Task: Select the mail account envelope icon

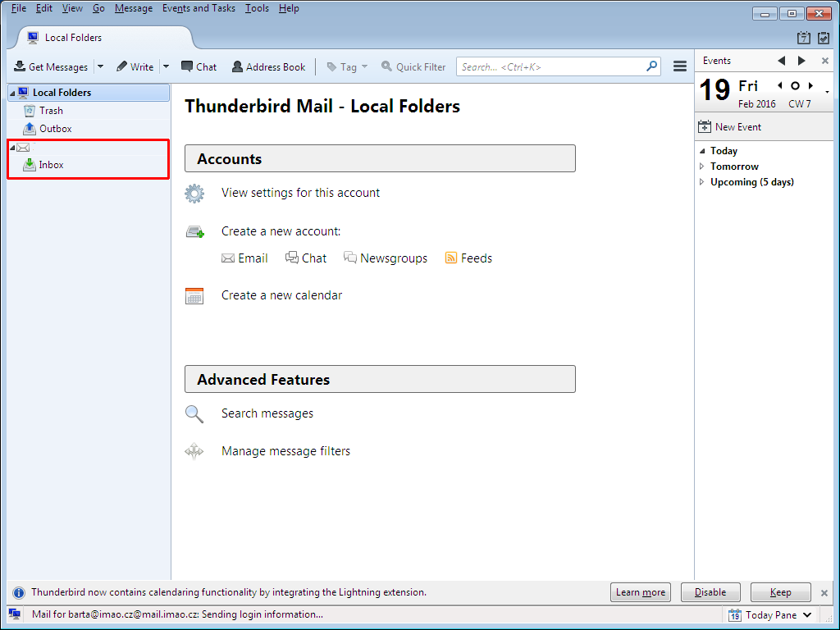Action: (x=23, y=148)
